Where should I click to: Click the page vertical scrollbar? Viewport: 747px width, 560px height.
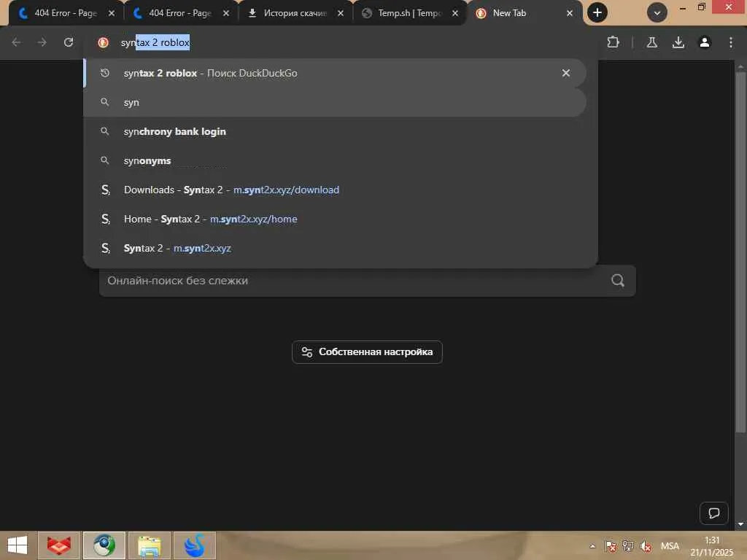[x=740, y=252]
